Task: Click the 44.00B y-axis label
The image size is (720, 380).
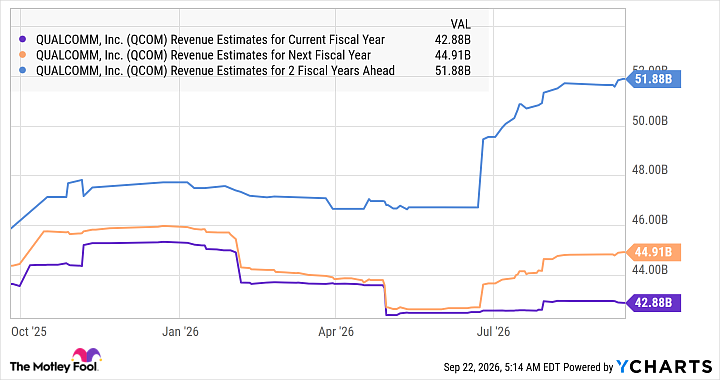Action: point(650,269)
